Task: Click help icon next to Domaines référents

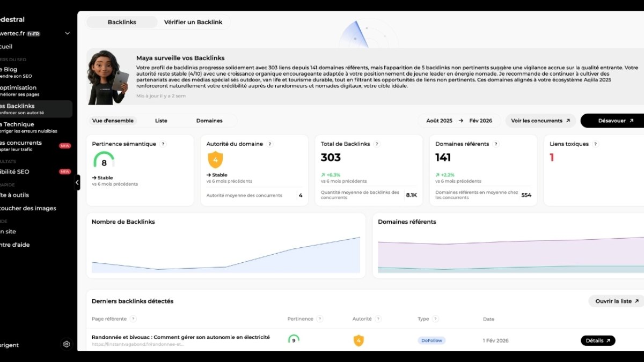Action: click(x=496, y=144)
